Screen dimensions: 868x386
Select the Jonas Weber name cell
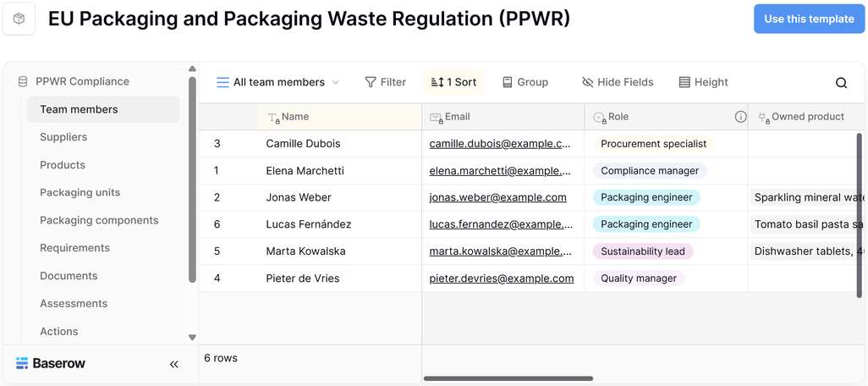(x=339, y=198)
